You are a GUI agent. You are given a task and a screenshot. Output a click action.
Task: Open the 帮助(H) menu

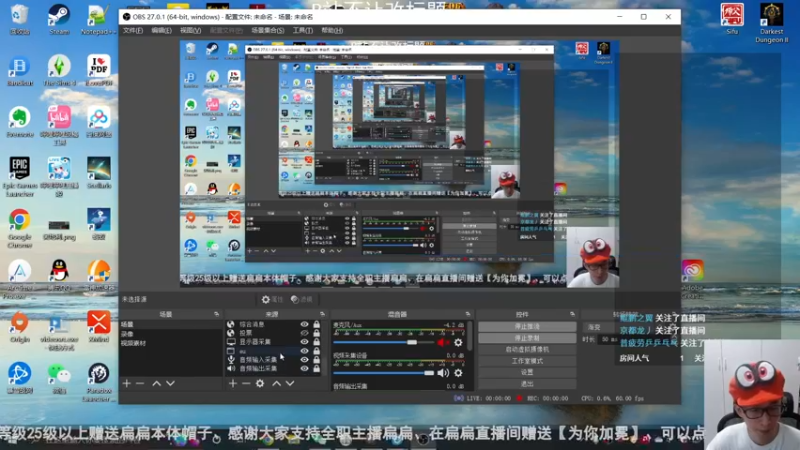pyautogui.click(x=332, y=31)
